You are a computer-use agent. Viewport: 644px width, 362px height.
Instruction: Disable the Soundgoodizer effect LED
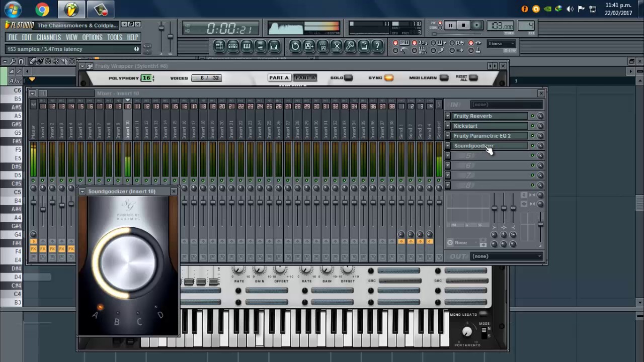[x=532, y=146]
